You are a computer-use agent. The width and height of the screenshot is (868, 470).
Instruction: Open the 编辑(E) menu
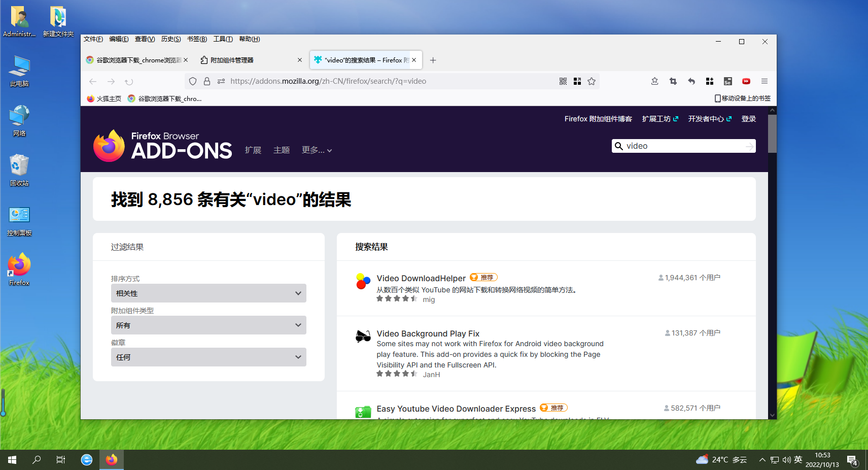coord(119,39)
